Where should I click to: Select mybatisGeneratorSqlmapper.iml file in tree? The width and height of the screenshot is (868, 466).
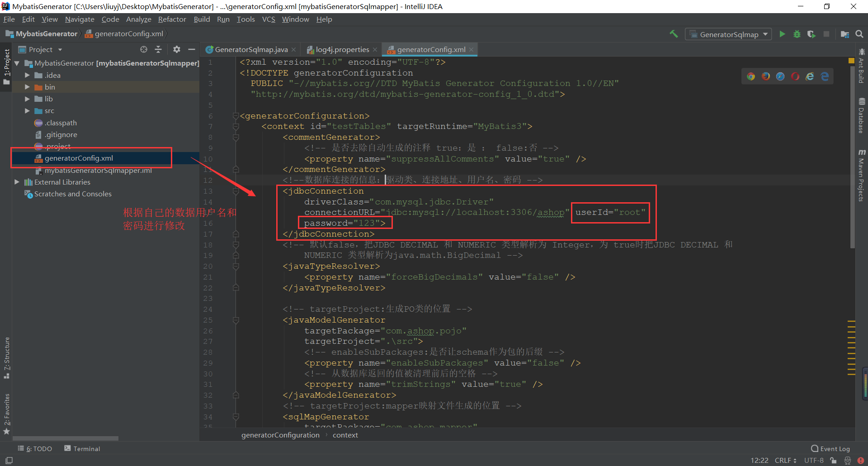point(93,170)
